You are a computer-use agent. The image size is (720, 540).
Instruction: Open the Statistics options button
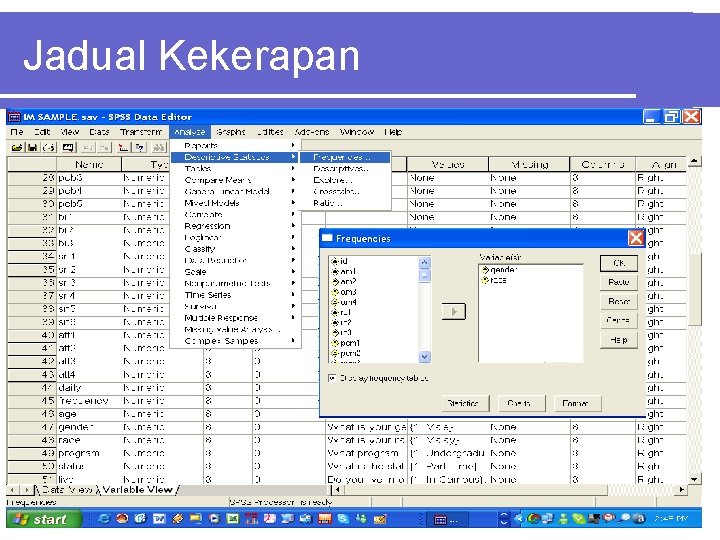[x=463, y=403]
